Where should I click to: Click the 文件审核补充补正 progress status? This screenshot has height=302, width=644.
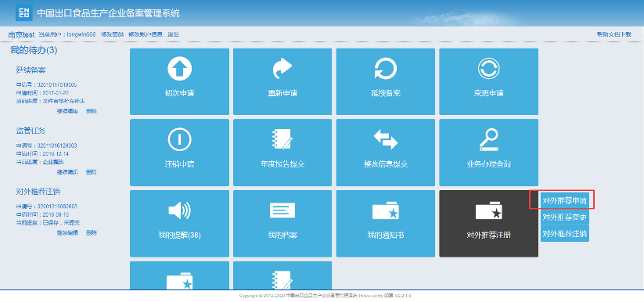(x=63, y=101)
